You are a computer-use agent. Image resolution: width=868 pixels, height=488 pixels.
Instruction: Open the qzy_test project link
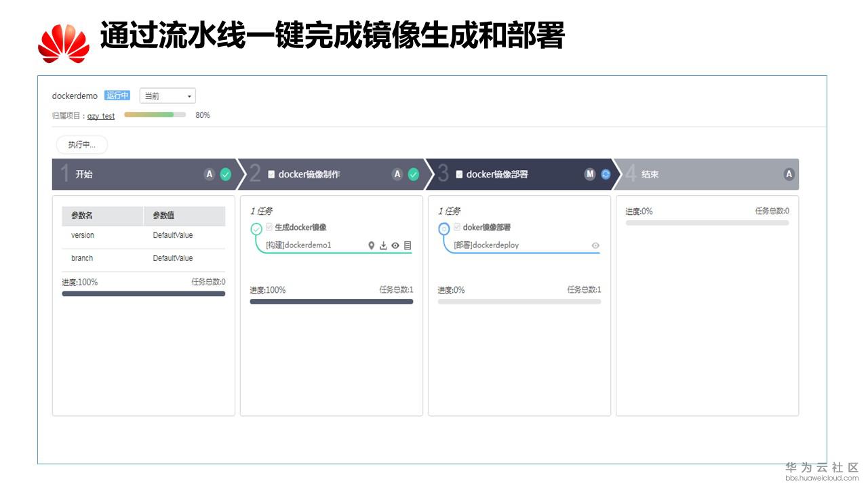101,115
